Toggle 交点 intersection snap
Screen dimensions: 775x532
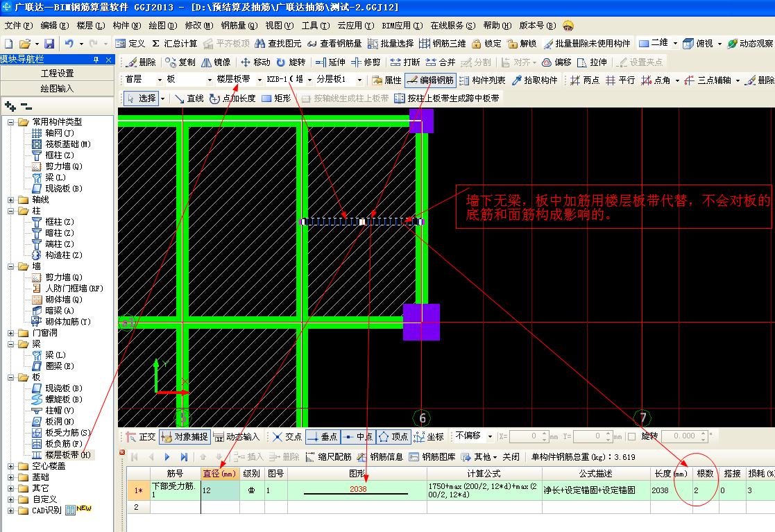point(287,437)
